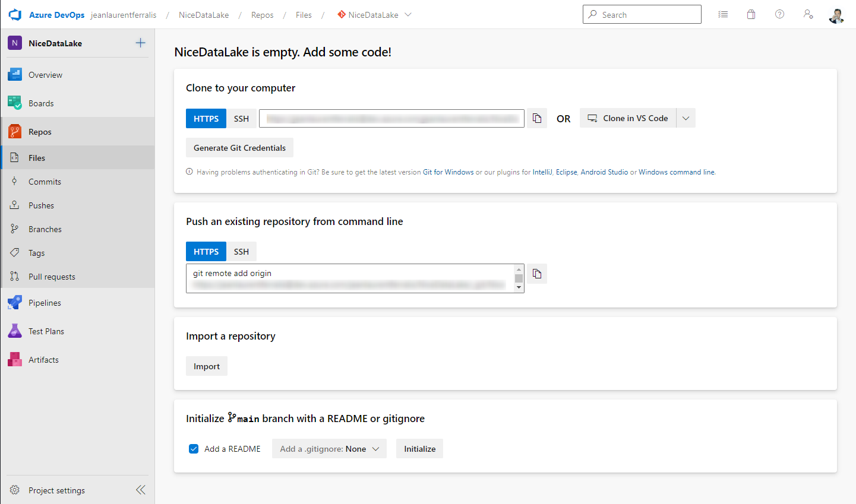Click the Import button

coord(207,366)
